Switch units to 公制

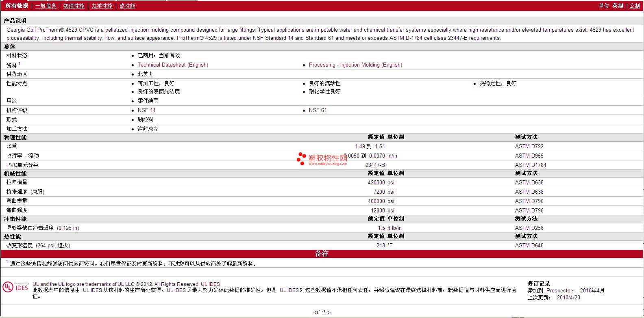pos(635,6)
